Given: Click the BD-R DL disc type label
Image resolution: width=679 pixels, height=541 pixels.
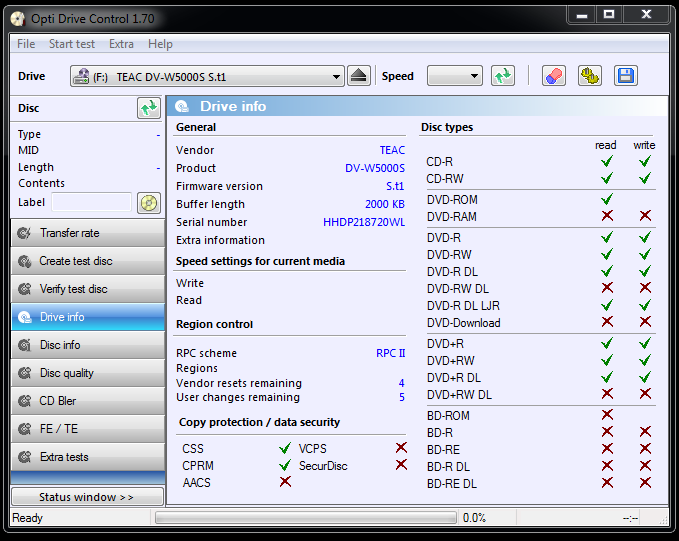Looking at the screenshot, I should 448,467.
